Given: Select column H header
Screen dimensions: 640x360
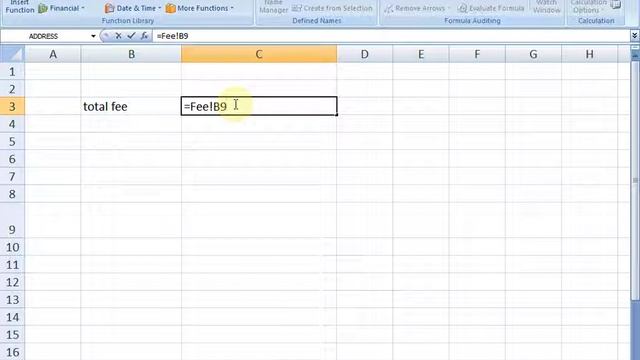Looking at the screenshot, I should [589, 54].
